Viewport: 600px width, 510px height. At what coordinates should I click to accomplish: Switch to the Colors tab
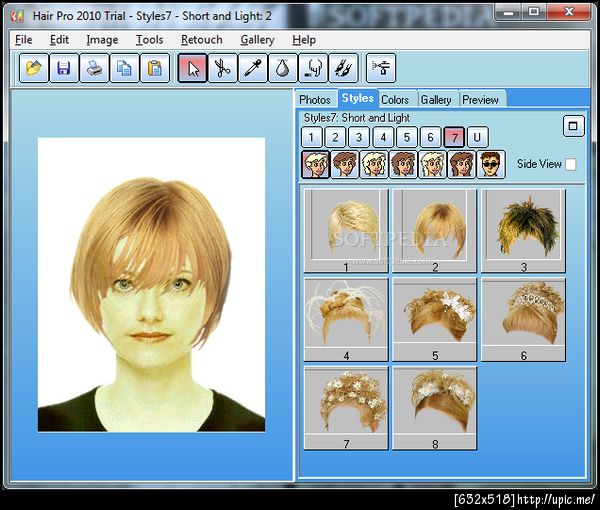[395, 99]
